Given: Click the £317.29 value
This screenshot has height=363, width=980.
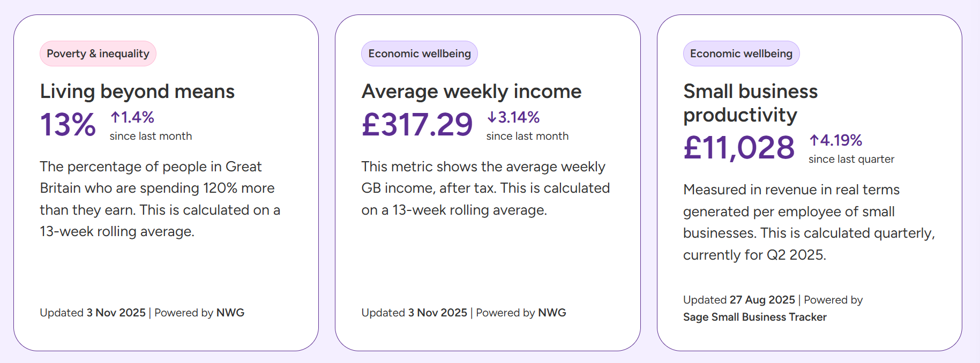Looking at the screenshot, I should pyautogui.click(x=417, y=125).
